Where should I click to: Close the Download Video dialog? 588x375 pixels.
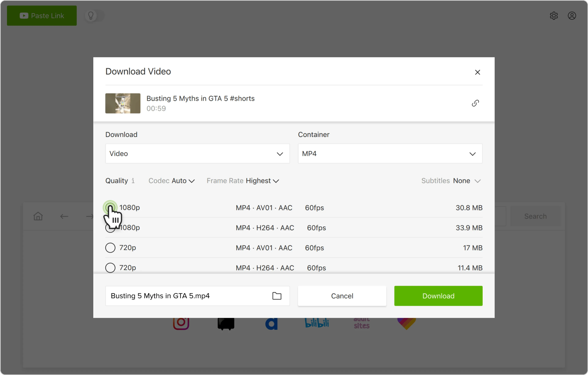tap(477, 72)
